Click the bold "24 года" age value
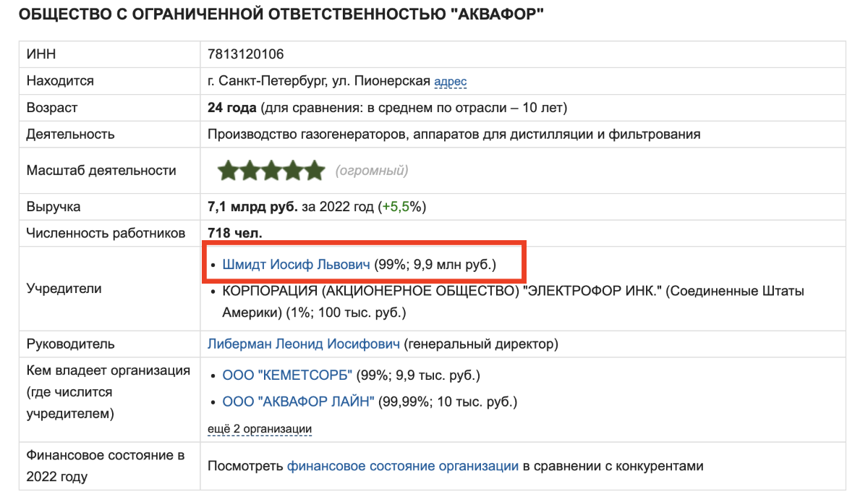This screenshot has height=497, width=868. click(231, 108)
